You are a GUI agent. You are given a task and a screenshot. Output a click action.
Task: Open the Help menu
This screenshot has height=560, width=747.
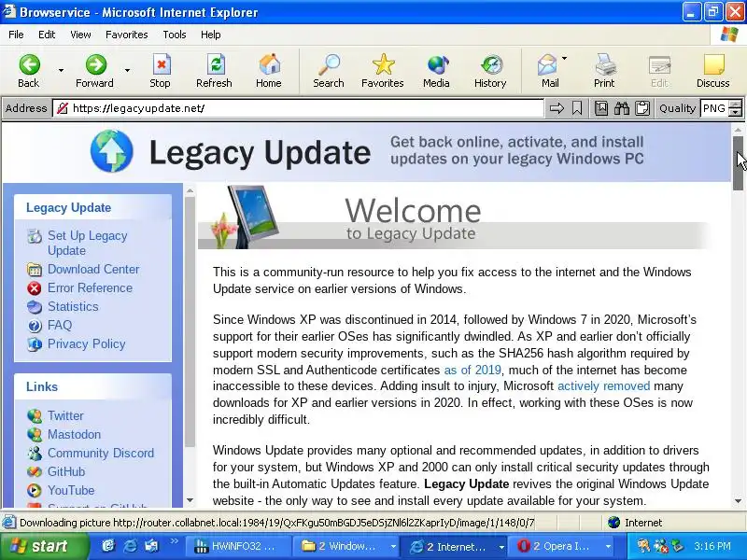coord(211,35)
